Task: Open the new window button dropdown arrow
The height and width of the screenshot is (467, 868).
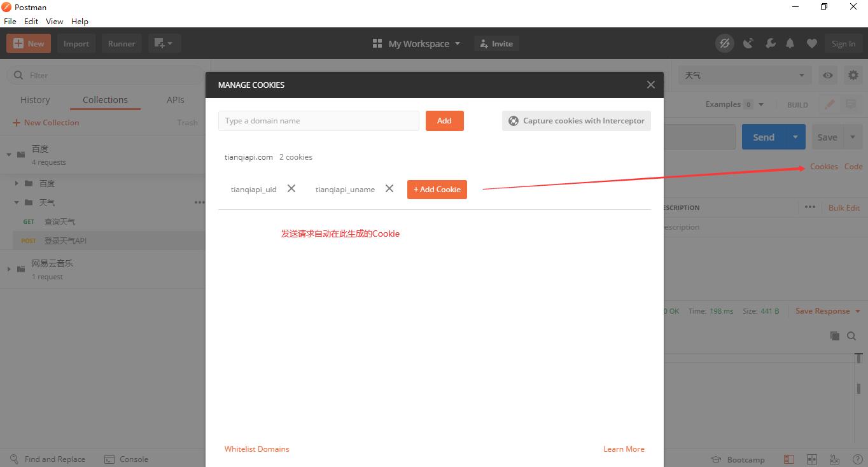Action: point(171,43)
